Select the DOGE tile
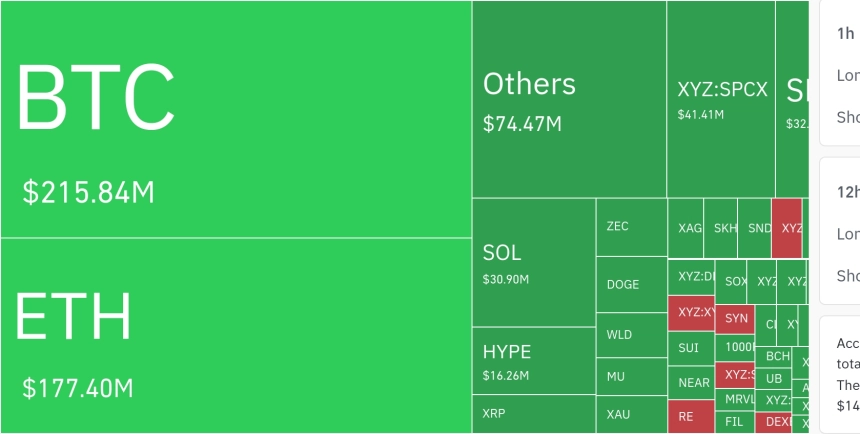Screen dimensions: 860x434 [631, 285]
